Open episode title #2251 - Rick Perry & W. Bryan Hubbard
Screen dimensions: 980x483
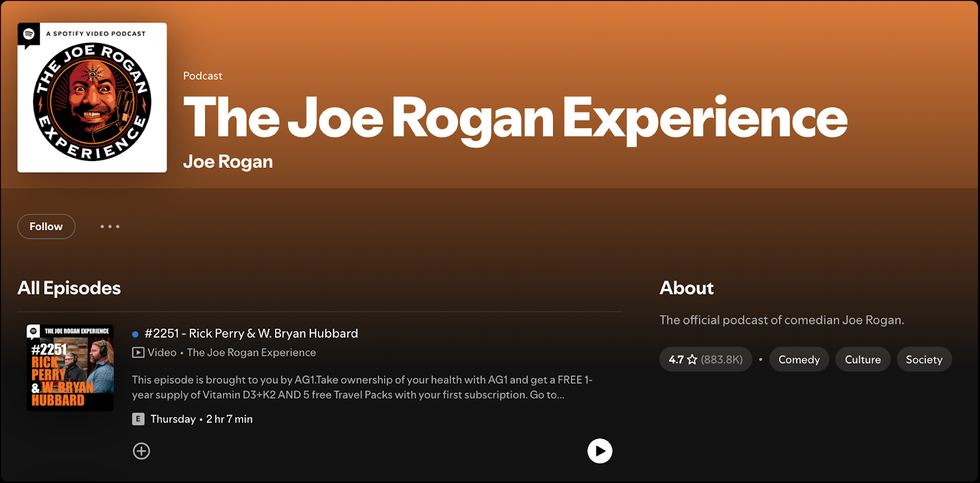251,334
